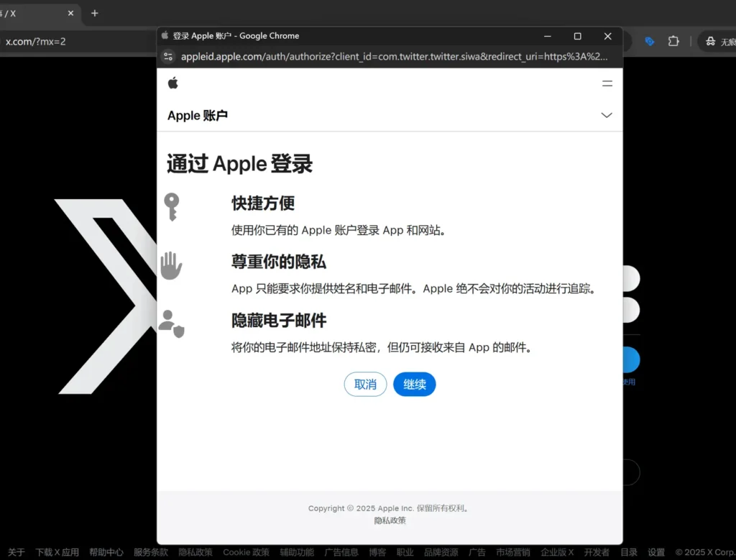The image size is (736, 560).
Task: Maximize the Apple login popup window
Action: click(577, 36)
